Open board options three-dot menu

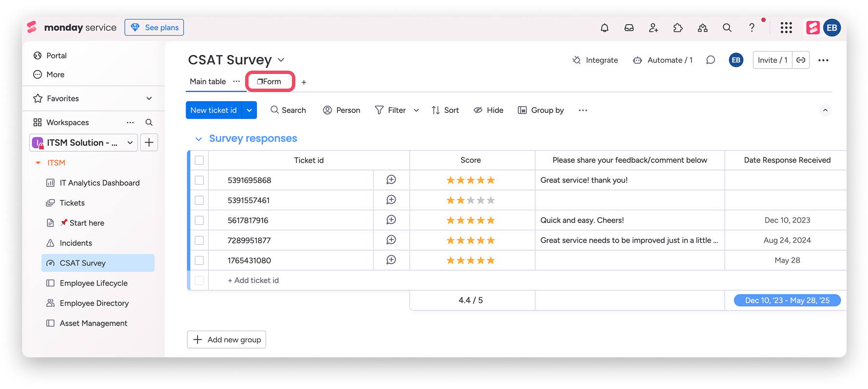tap(823, 60)
